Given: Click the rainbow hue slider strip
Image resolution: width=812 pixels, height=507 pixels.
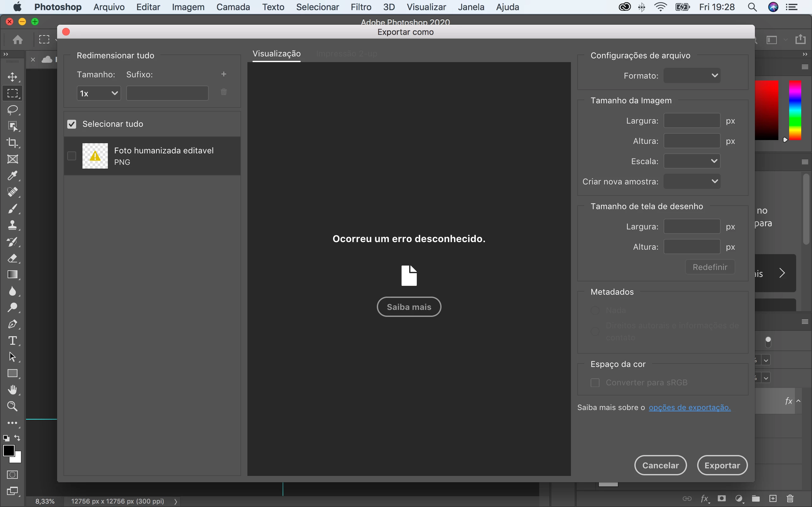Looking at the screenshot, I should pyautogui.click(x=795, y=110).
